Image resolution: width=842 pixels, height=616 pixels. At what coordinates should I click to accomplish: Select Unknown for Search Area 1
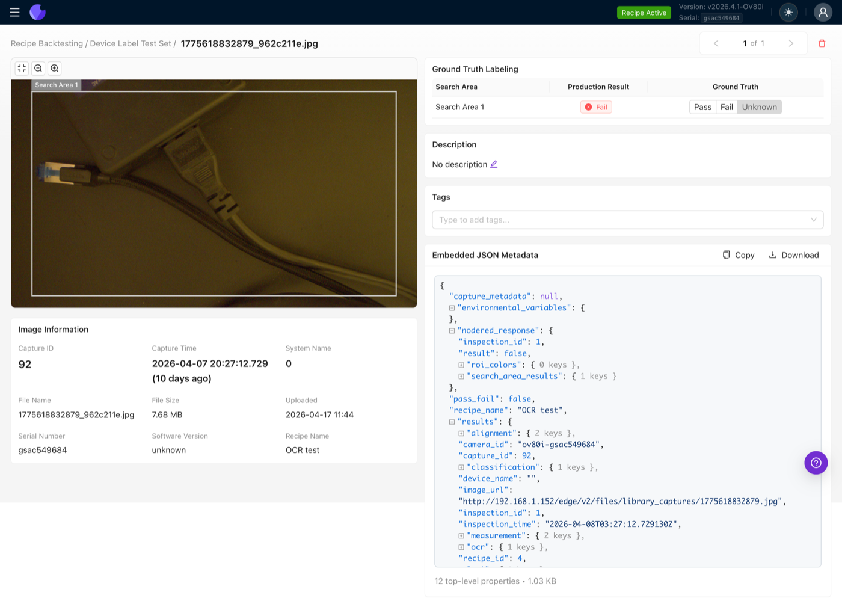pyautogui.click(x=759, y=106)
